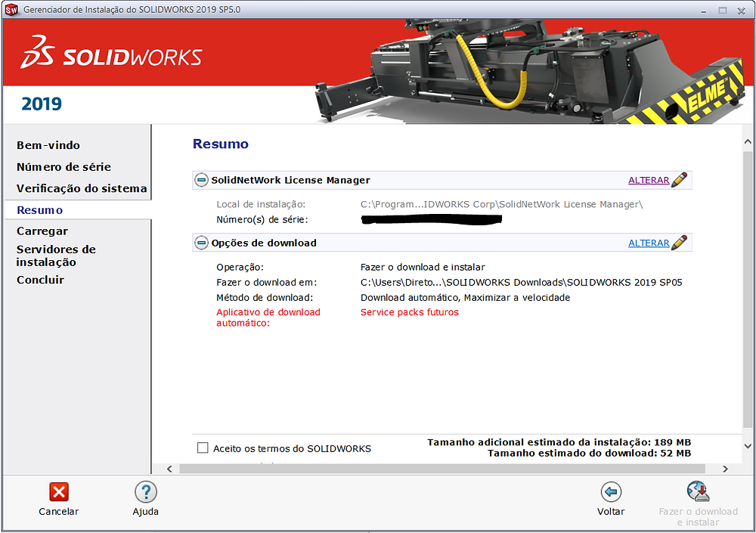Viewport: 756px width, 533px height.
Task: Open the Carregar step
Action: (x=42, y=231)
